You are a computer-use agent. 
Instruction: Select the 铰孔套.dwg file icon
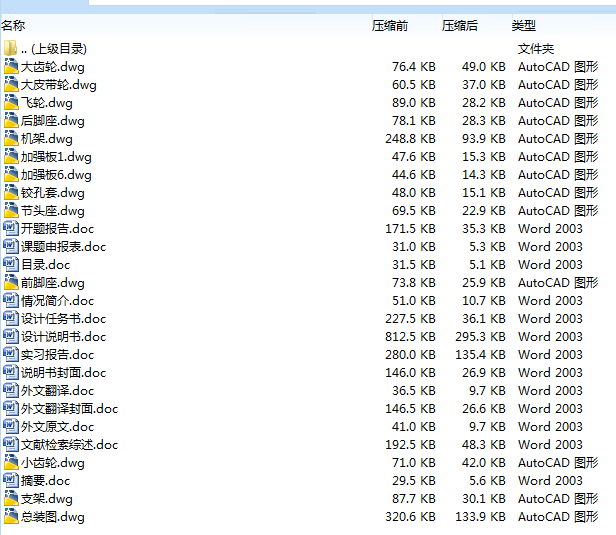coord(11,192)
